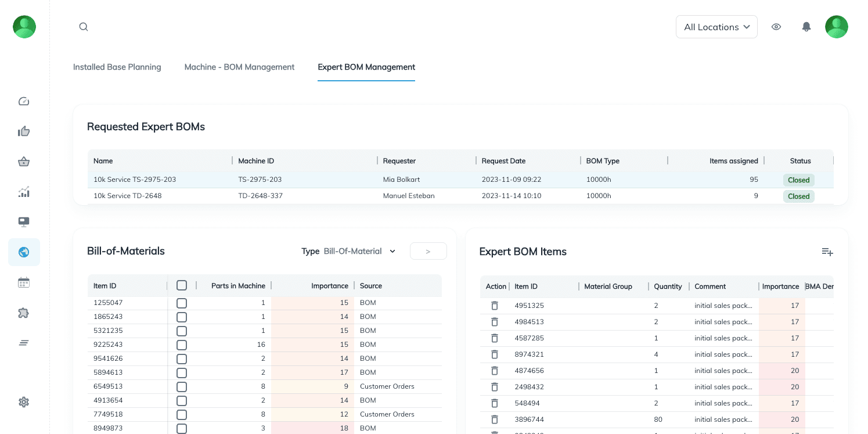
Task: Click the thumbs-up sidebar icon
Action: point(24,131)
